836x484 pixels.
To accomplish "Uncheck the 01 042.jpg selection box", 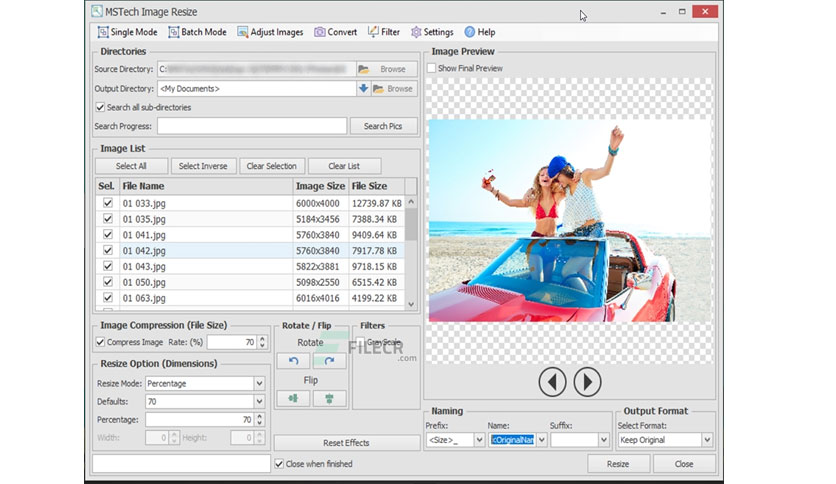I will click(x=108, y=250).
